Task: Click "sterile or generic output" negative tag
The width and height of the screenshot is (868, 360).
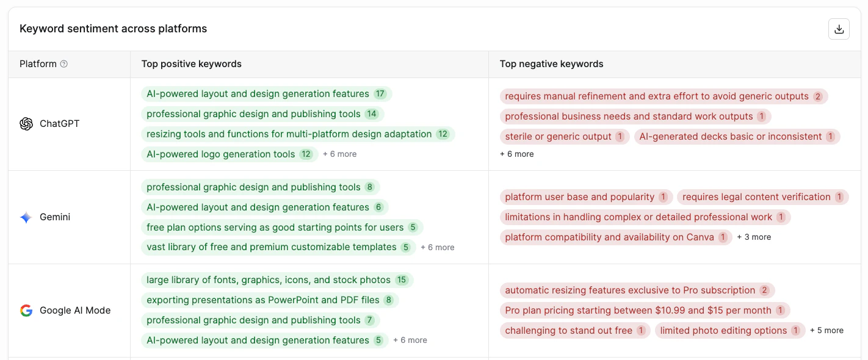Action: click(564, 137)
